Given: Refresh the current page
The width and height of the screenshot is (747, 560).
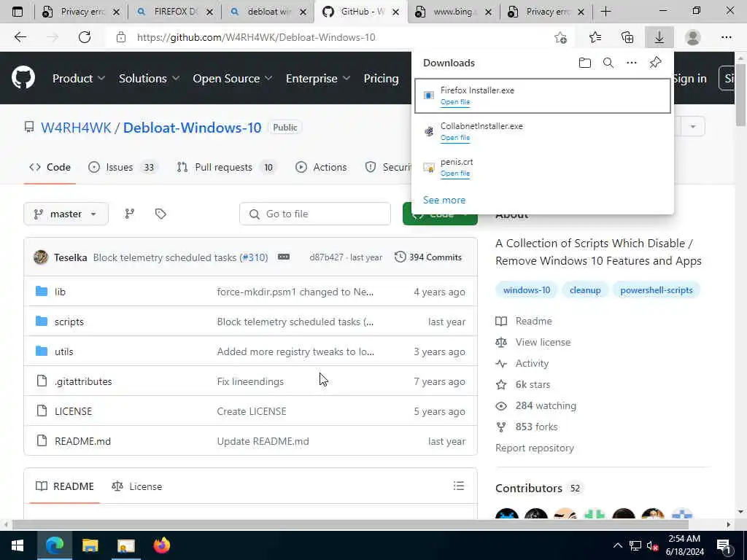Looking at the screenshot, I should pyautogui.click(x=85, y=37).
